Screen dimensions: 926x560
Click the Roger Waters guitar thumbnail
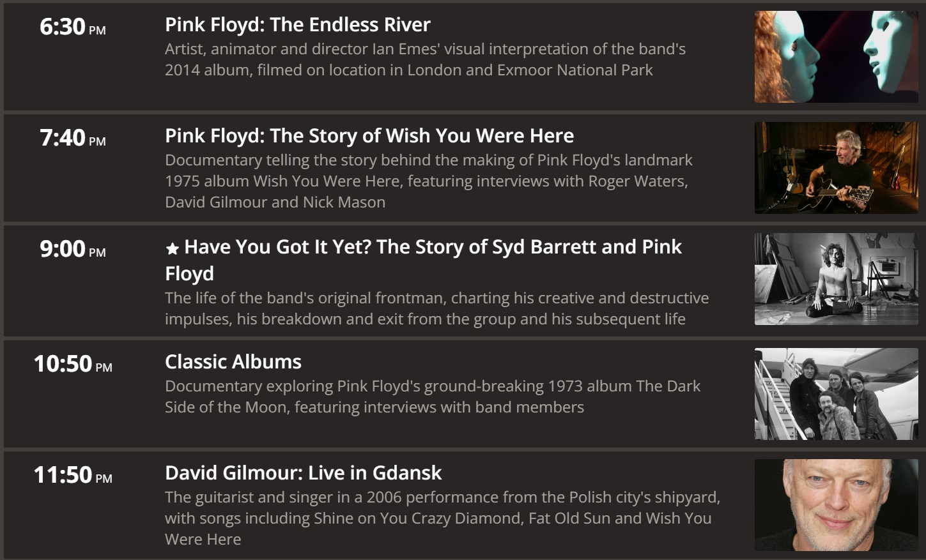[836, 168]
